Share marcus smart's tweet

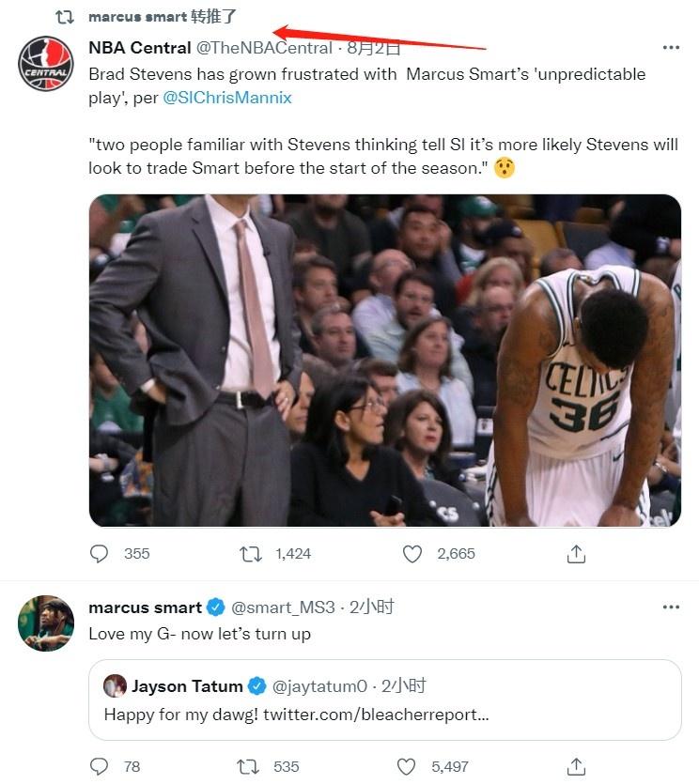(576, 766)
